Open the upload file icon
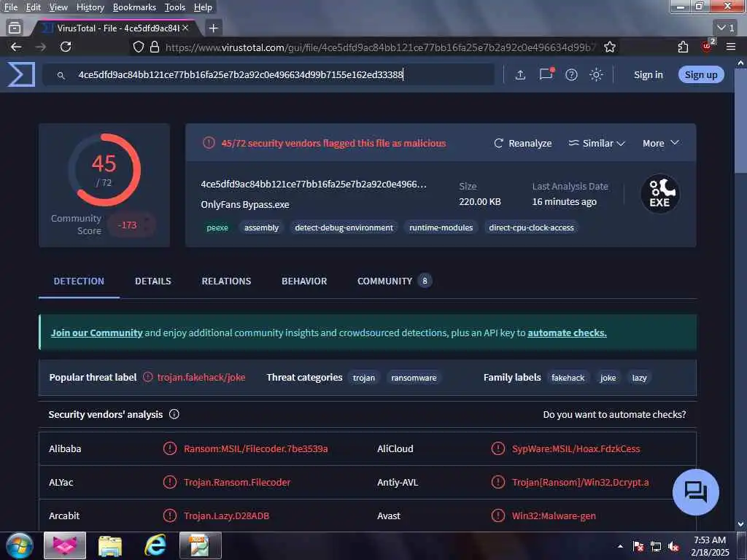Image resolution: width=747 pixels, height=560 pixels. coord(520,75)
